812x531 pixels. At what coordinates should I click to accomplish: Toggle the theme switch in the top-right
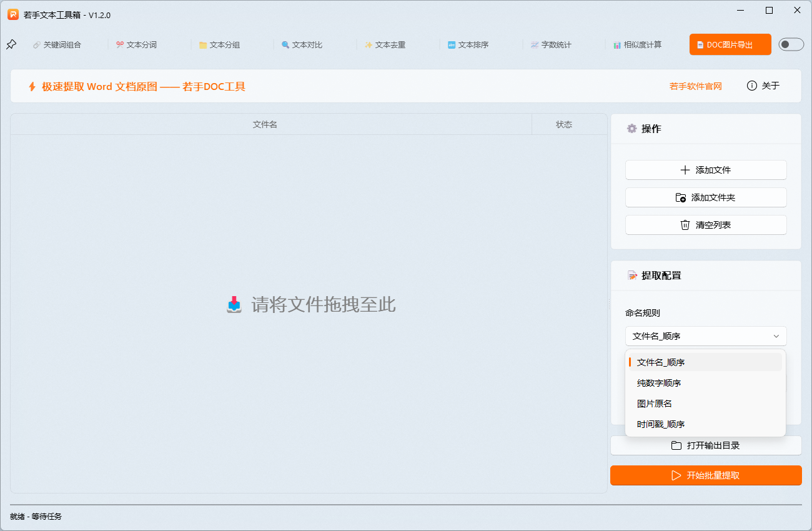point(791,44)
